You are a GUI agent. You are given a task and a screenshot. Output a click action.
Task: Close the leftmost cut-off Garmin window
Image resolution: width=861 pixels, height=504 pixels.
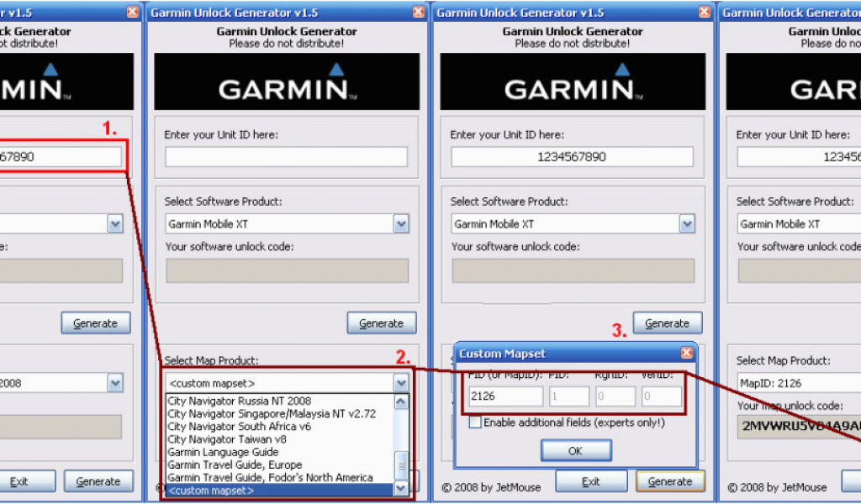pyautogui.click(x=132, y=12)
